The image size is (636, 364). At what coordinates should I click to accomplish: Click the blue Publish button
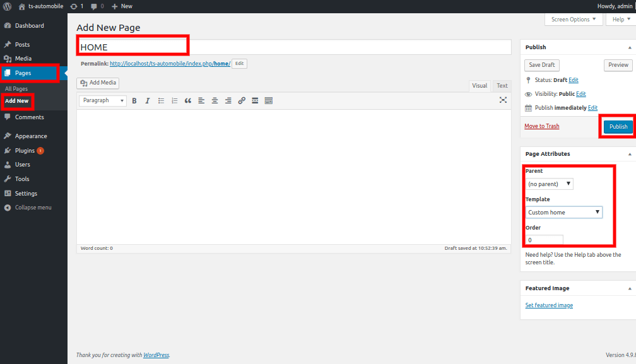click(618, 127)
